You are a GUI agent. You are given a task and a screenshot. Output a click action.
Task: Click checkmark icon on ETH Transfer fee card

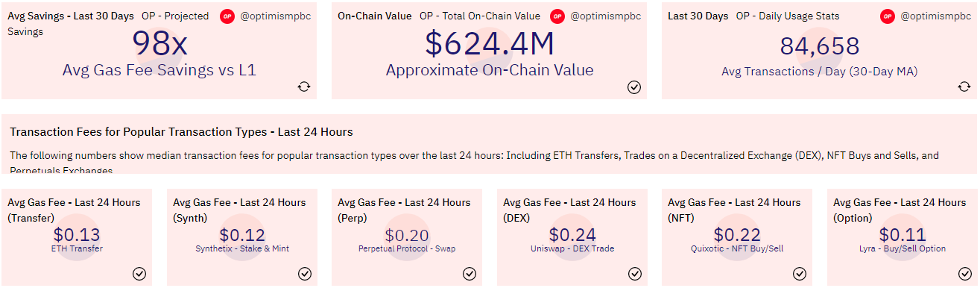coord(139,273)
